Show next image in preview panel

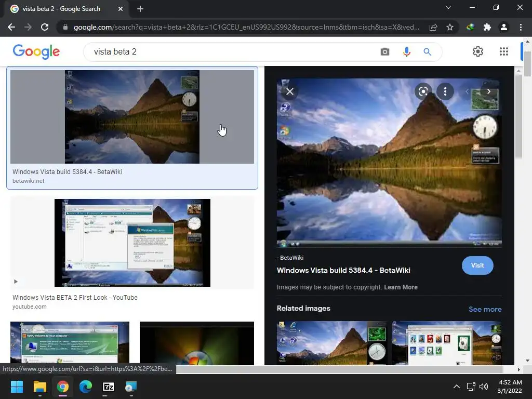coord(488,91)
